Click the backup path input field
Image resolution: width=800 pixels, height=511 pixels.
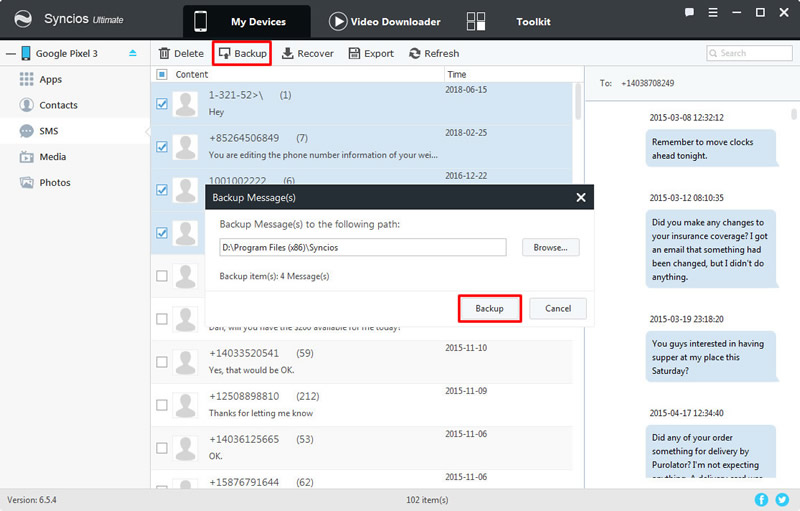click(x=363, y=247)
